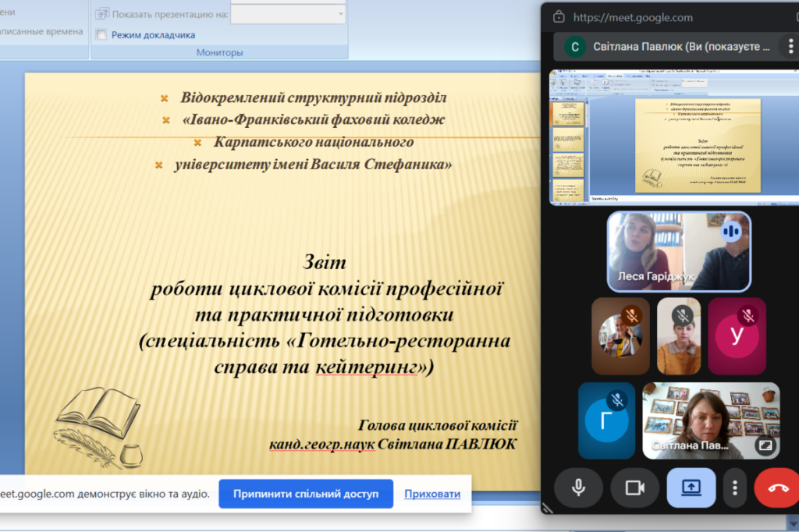Click Припинити спільний доступ button

pos(305,494)
